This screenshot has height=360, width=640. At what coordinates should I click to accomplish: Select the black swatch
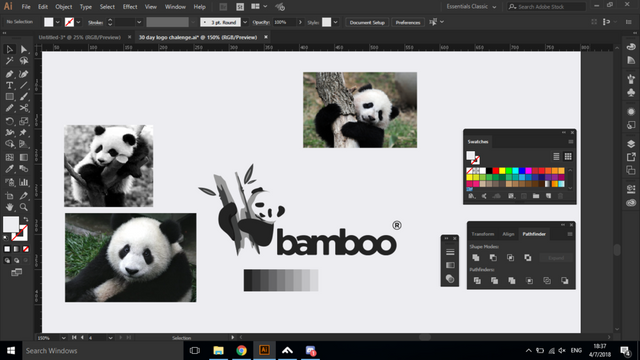489,171
